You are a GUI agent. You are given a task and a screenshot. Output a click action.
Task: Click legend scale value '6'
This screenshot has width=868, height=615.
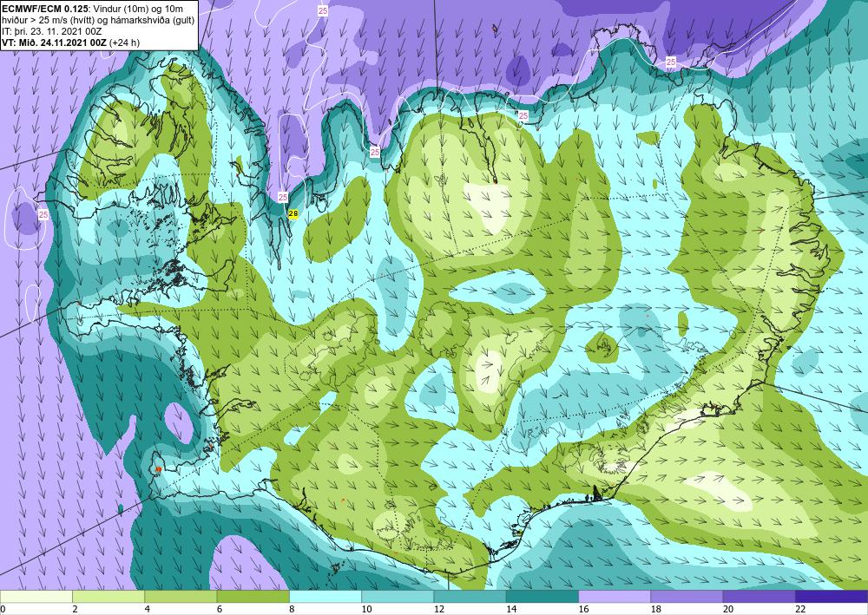pos(220,609)
